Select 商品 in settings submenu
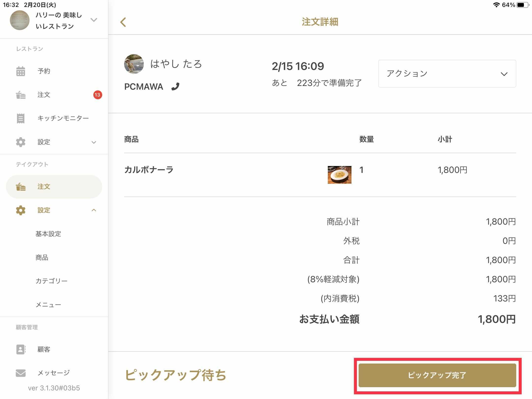Viewport: 532px width, 399px height. point(42,258)
